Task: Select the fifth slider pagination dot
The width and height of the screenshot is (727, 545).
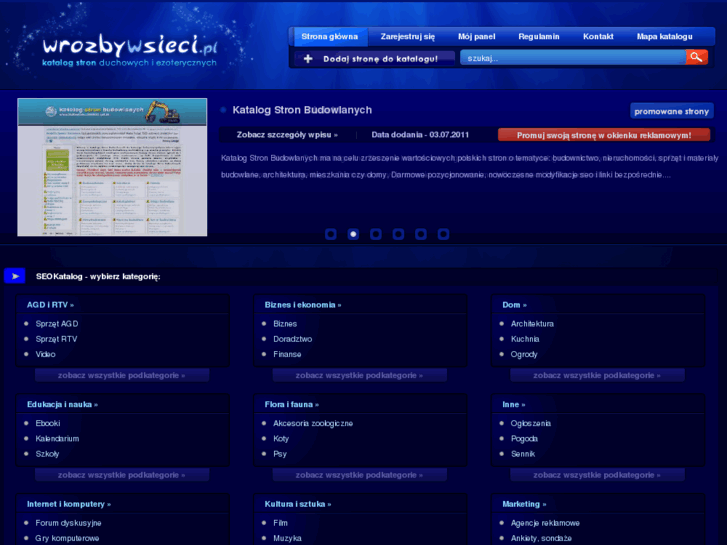Action: (x=421, y=234)
